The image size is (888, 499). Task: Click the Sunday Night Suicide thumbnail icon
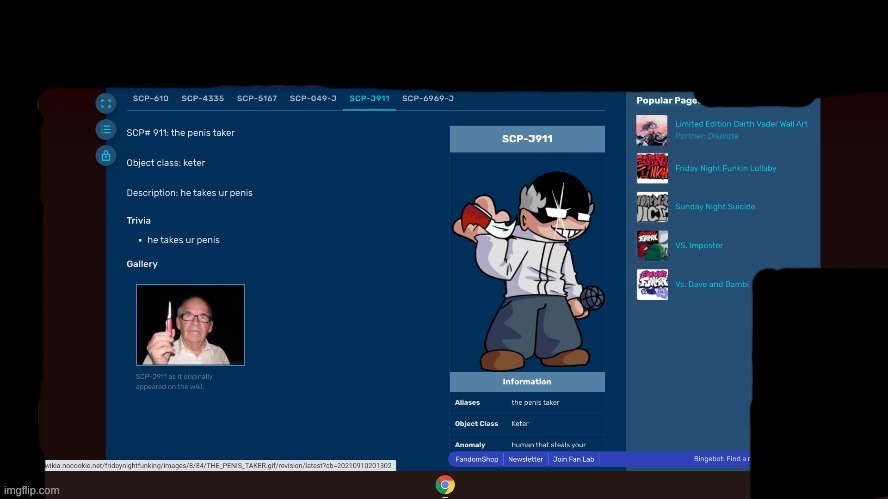tap(652, 207)
